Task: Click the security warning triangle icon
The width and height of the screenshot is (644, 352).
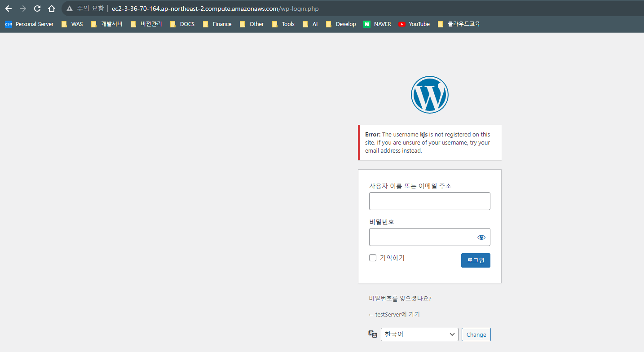Action: pos(70,9)
